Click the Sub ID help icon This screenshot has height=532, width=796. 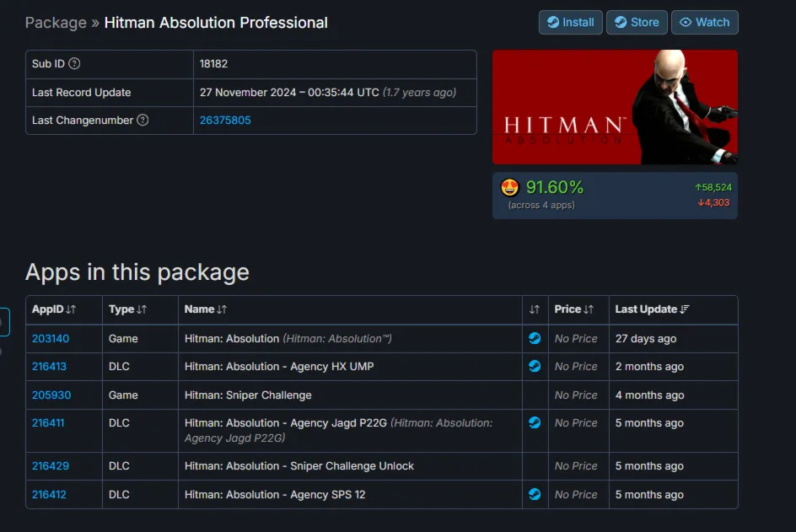(74, 63)
